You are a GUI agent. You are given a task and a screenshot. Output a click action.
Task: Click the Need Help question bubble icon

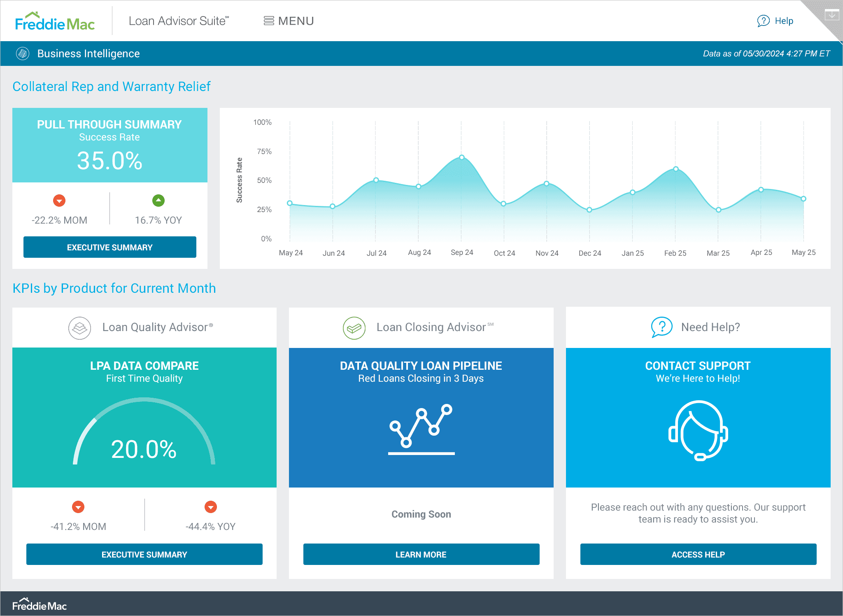click(x=661, y=327)
